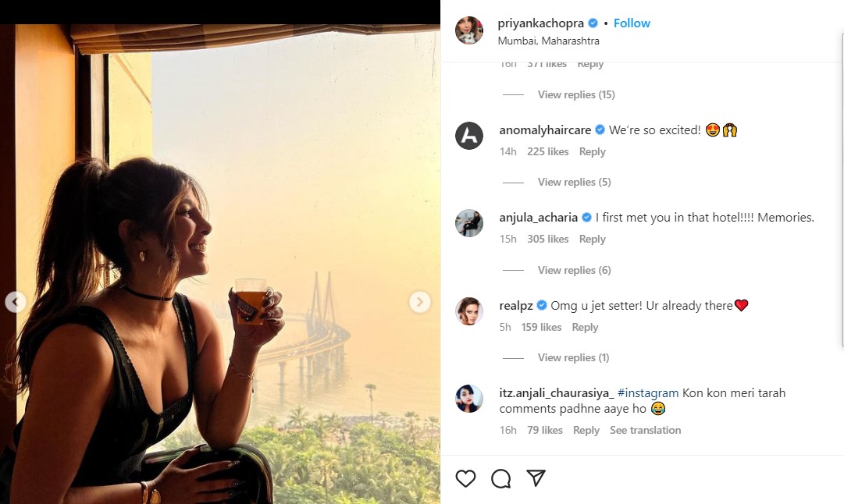Open anjula_acharia profile picture
Screen dimensions: 844x504
469,223
